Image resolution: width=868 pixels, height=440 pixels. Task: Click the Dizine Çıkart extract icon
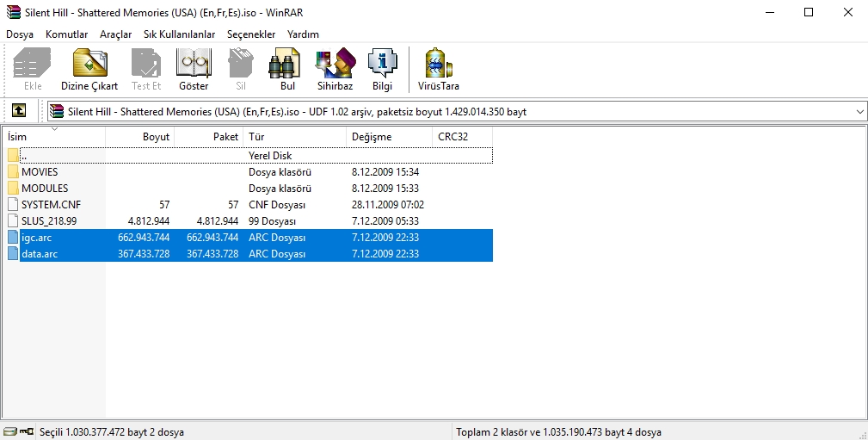(89, 69)
